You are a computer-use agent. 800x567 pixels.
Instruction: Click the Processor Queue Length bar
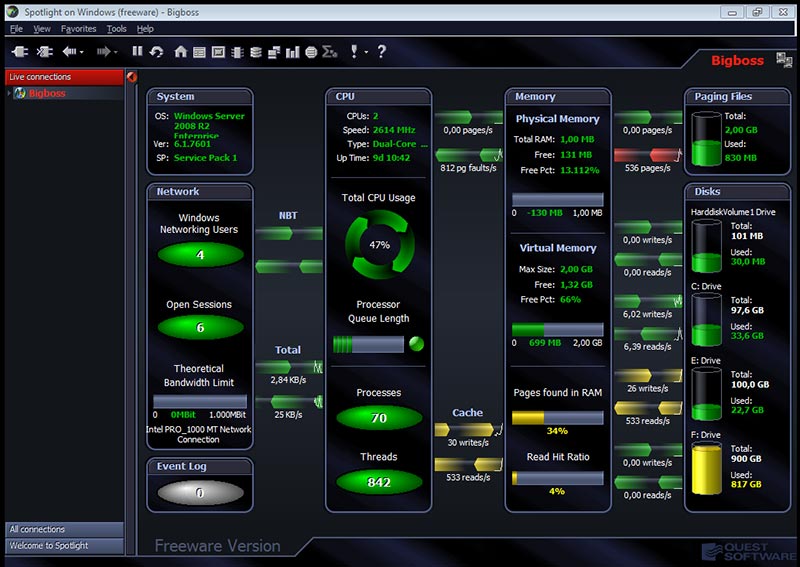368,344
